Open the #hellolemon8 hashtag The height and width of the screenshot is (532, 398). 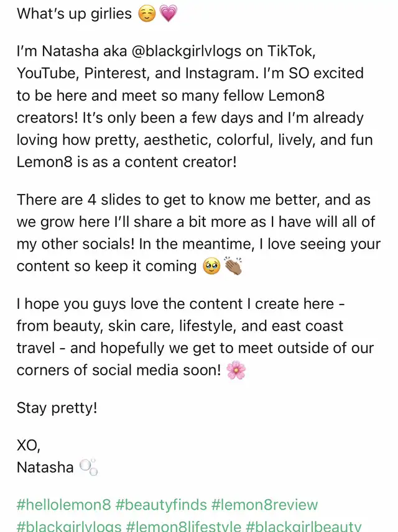tap(64, 505)
